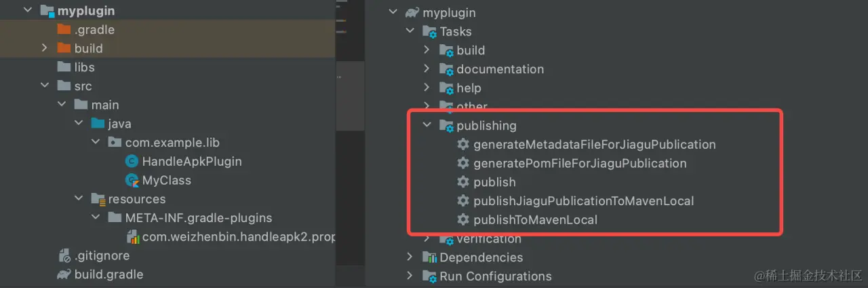Click the Tasks folder icon

coord(429,32)
